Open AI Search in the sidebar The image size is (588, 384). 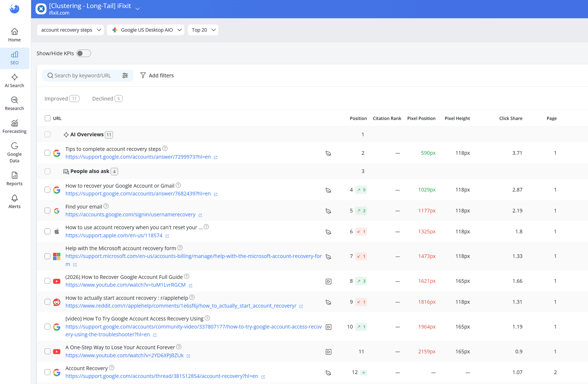pos(15,81)
